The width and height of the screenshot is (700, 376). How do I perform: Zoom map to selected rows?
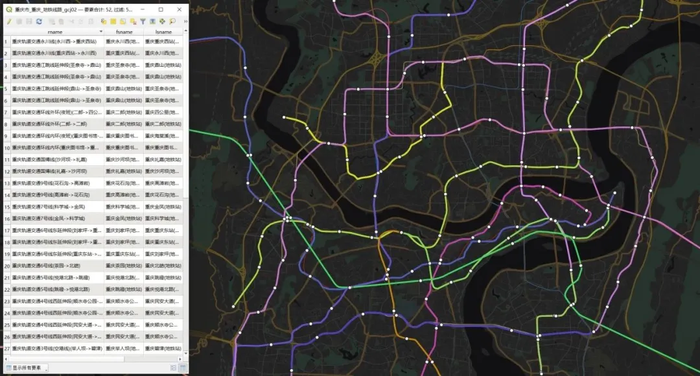click(x=172, y=21)
